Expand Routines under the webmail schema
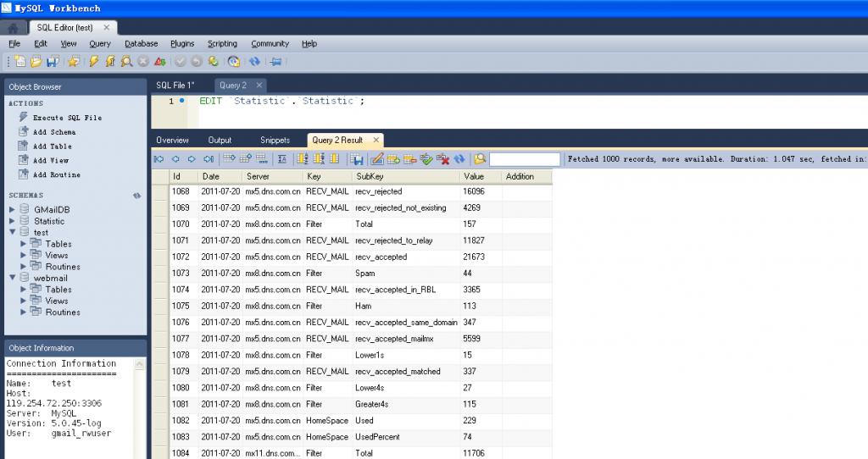This screenshot has width=868, height=459. (23, 312)
